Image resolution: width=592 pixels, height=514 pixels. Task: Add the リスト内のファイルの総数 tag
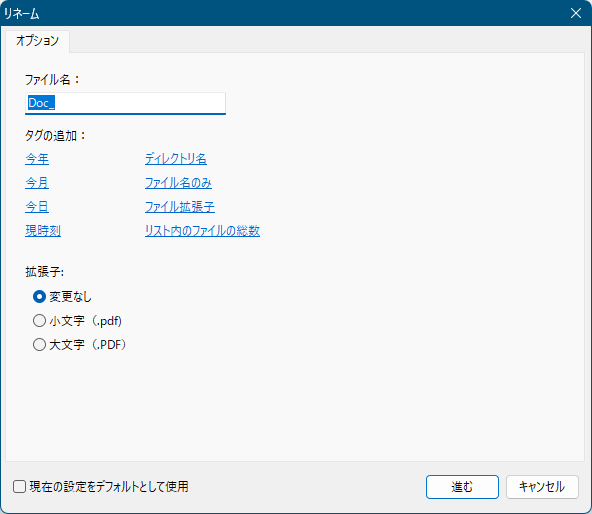pyautogui.click(x=202, y=231)
